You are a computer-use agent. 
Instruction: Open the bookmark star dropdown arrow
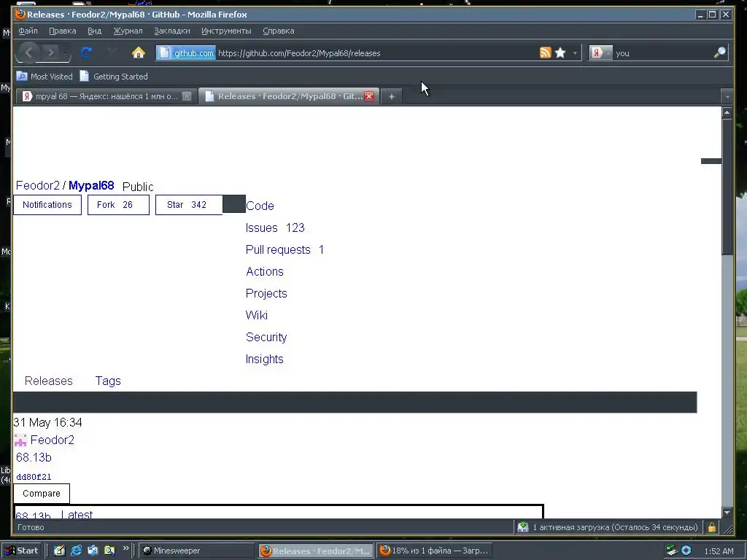[x=575, y=53]
